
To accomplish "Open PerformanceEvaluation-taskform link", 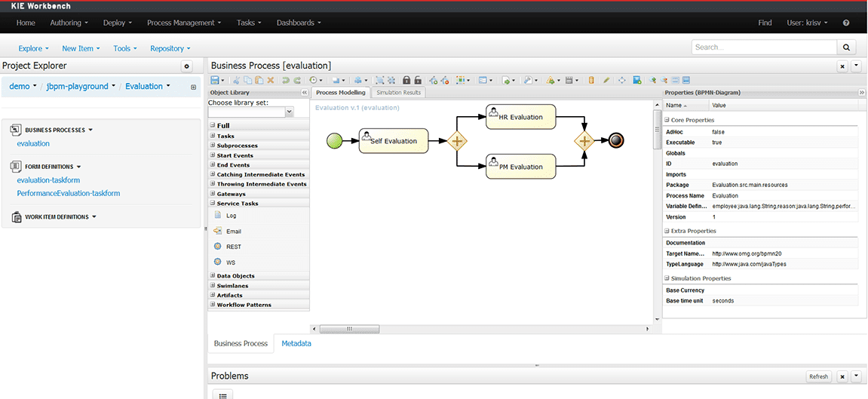I will [69, 193].
